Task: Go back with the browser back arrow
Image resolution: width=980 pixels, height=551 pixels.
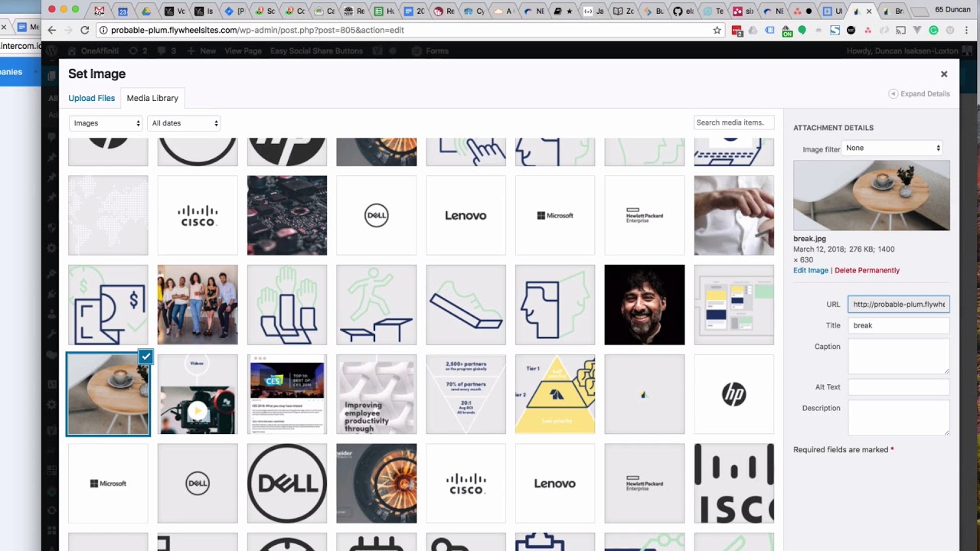Action: (51, 30)
